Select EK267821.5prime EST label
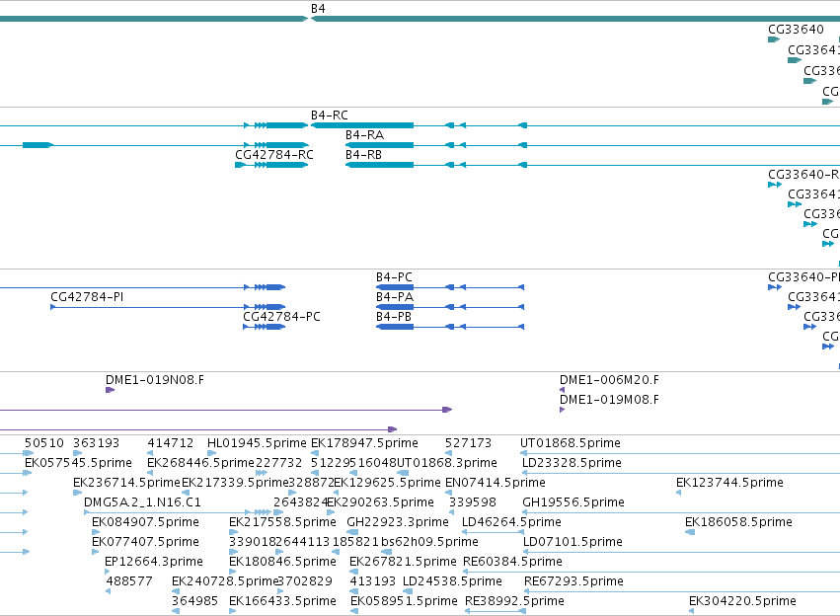840x616 pixels. (403, 563)
